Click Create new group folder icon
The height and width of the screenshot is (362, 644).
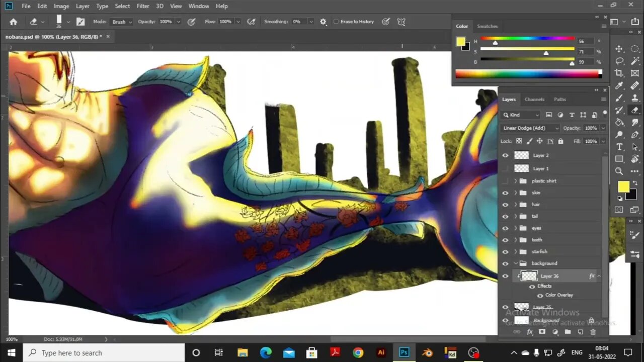pos(568,332)
